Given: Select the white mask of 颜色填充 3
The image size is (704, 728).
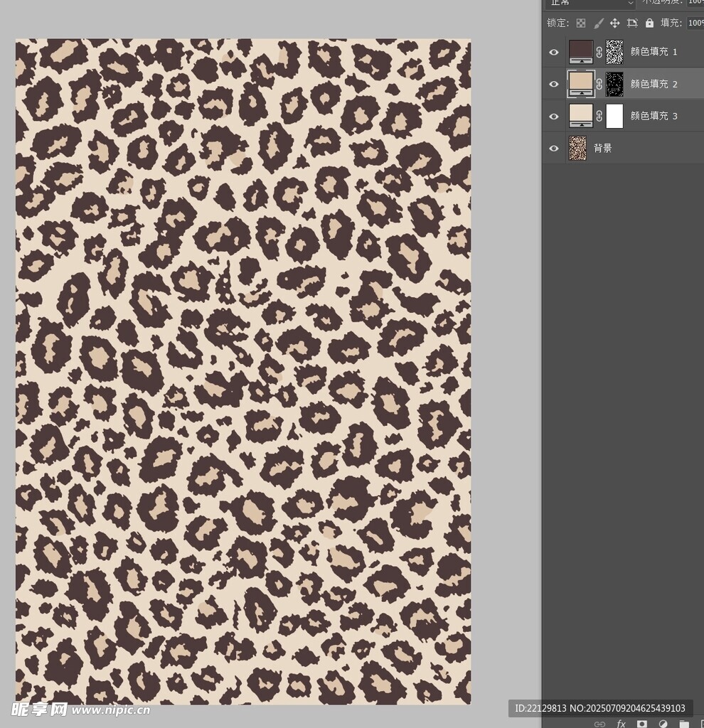Looking at the screenshot, I should [614, 116].
